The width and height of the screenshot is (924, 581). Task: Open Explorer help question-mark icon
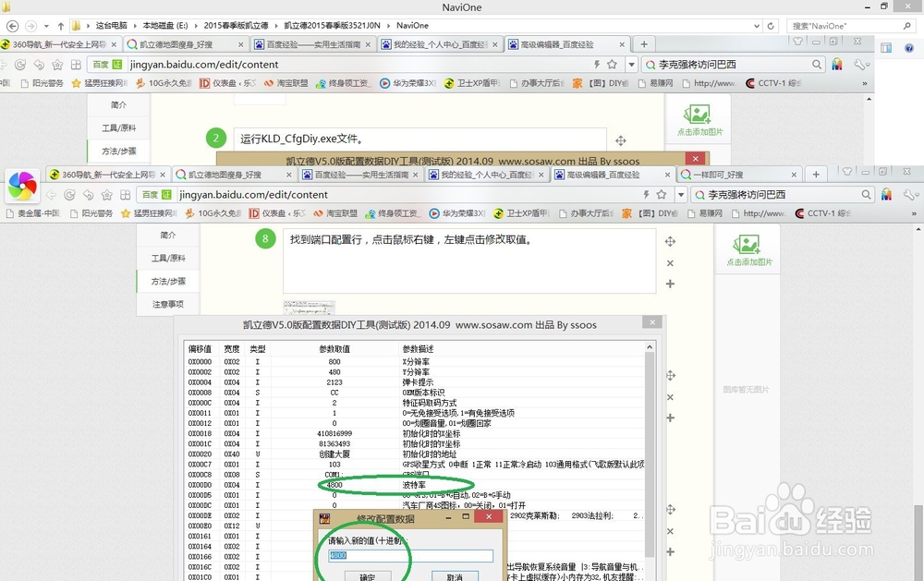point(909,48)
